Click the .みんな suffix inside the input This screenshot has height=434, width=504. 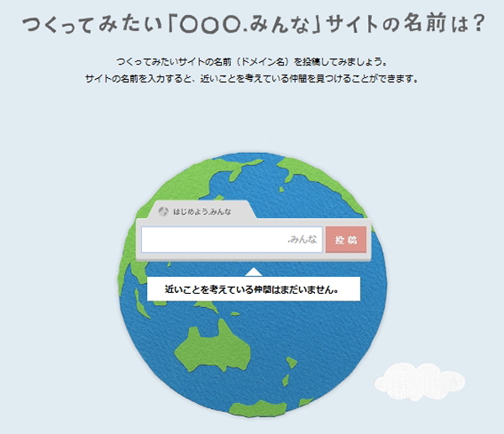(302, 240)
